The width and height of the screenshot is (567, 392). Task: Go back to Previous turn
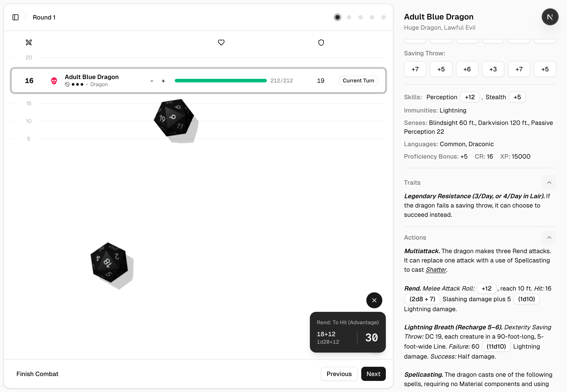[339, 374]
